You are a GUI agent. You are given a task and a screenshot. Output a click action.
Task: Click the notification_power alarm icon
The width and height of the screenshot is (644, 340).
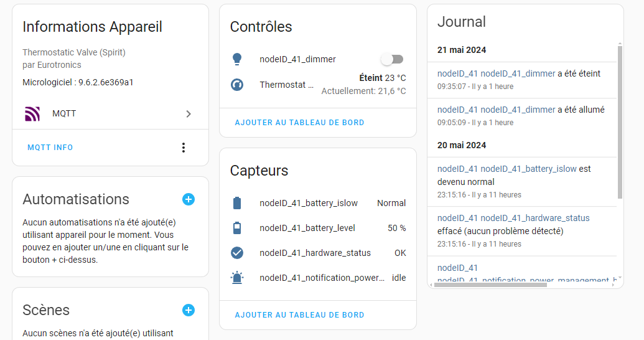(236, 278)
